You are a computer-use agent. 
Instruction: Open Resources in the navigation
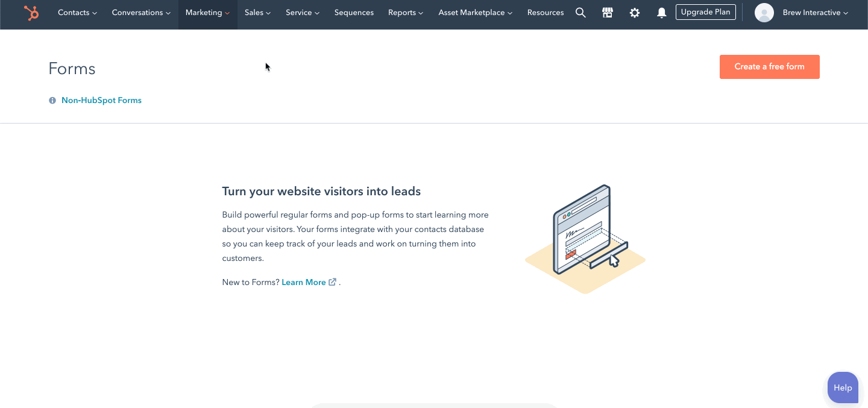pos(546,13)
